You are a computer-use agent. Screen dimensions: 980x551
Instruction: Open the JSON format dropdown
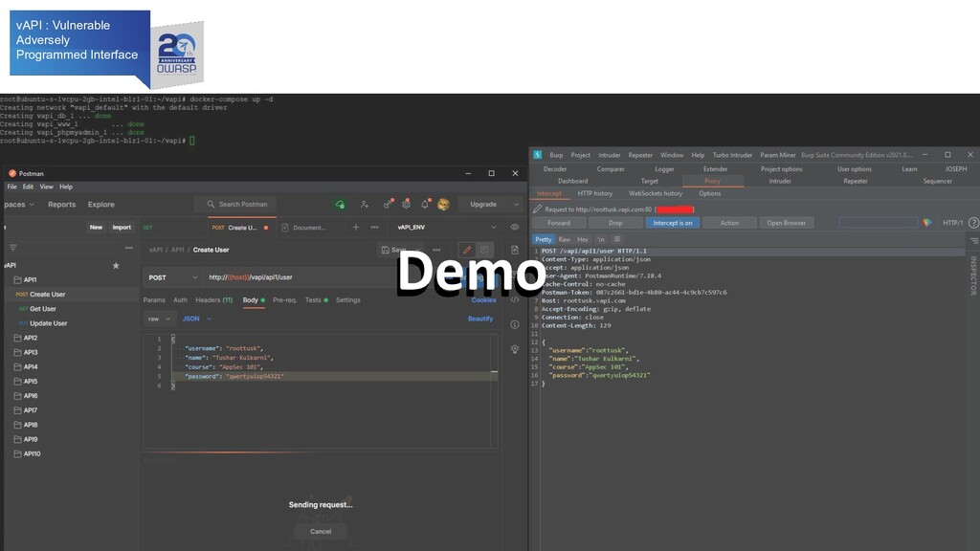[x=197, y=319]
